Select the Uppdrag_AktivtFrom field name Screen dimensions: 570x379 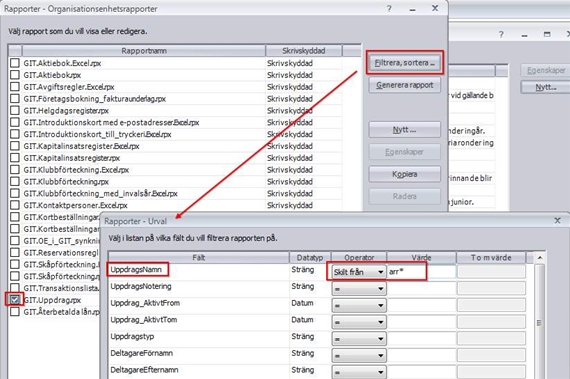coord(145,303)
